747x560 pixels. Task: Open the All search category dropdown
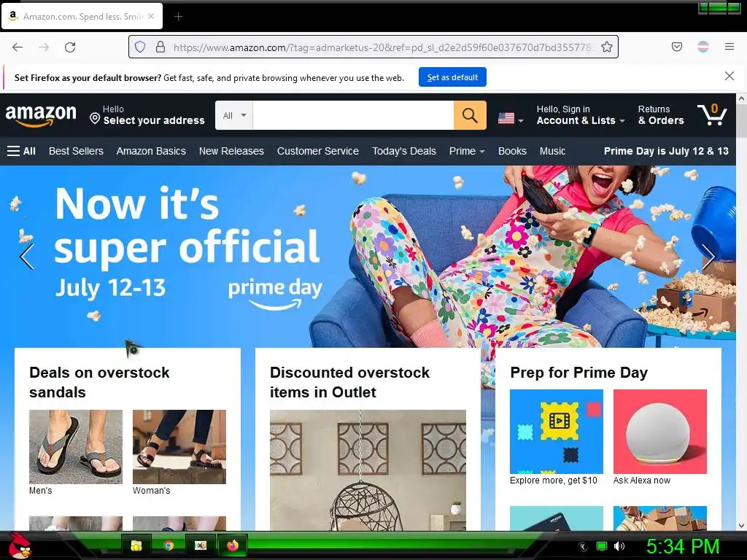(x=234, y=115)
